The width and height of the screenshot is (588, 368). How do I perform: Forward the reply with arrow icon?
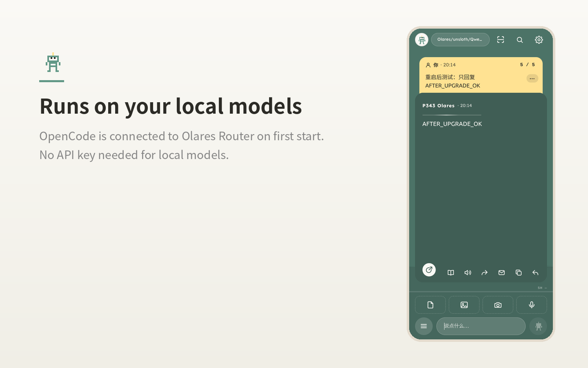click(x=485, y=273)
